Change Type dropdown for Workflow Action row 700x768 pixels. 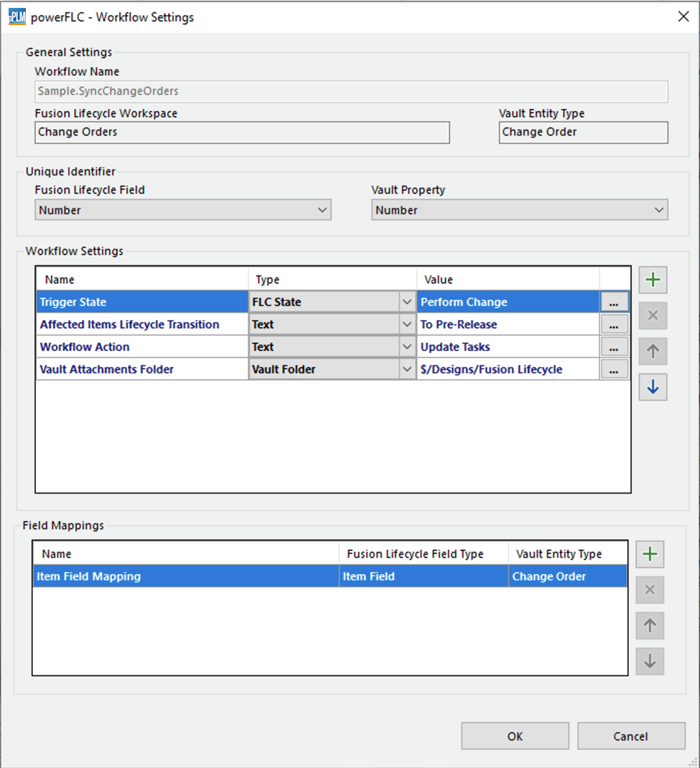click(x=407, y=347)
